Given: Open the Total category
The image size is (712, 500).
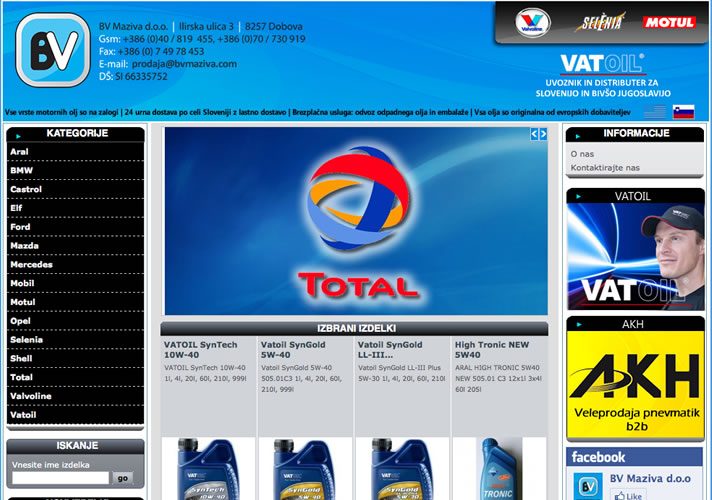Looking at the screenshot, I should coord(21,377).
